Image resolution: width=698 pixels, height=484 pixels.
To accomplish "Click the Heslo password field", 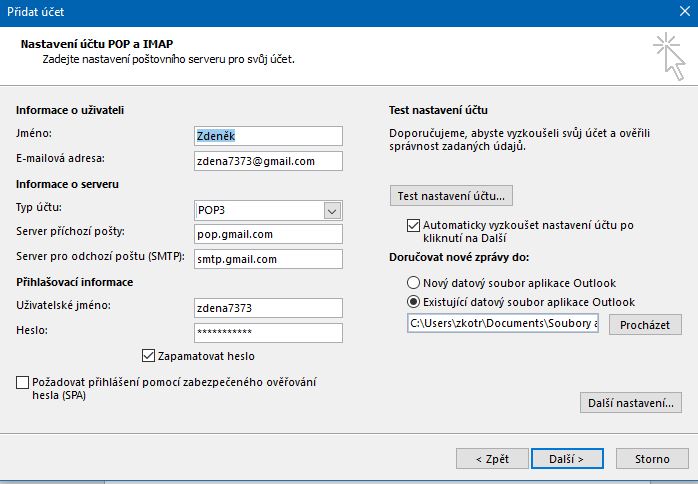I will 268,332.
